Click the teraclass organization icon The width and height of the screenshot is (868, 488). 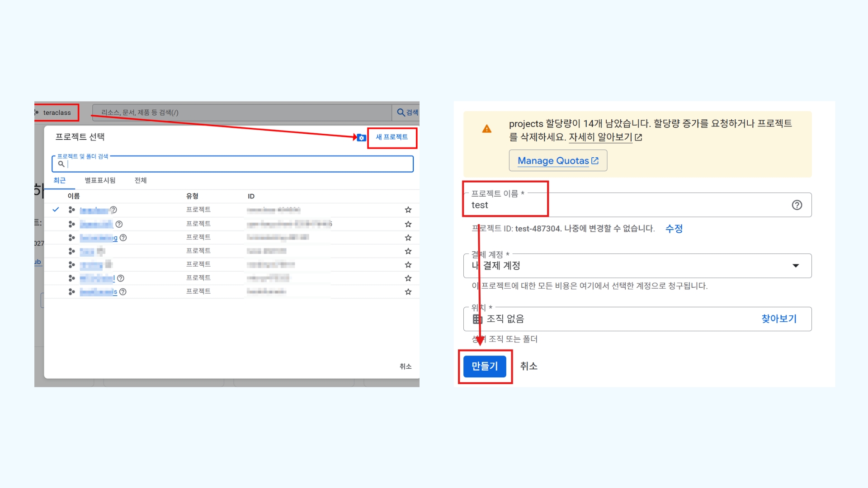pos(37,112)
